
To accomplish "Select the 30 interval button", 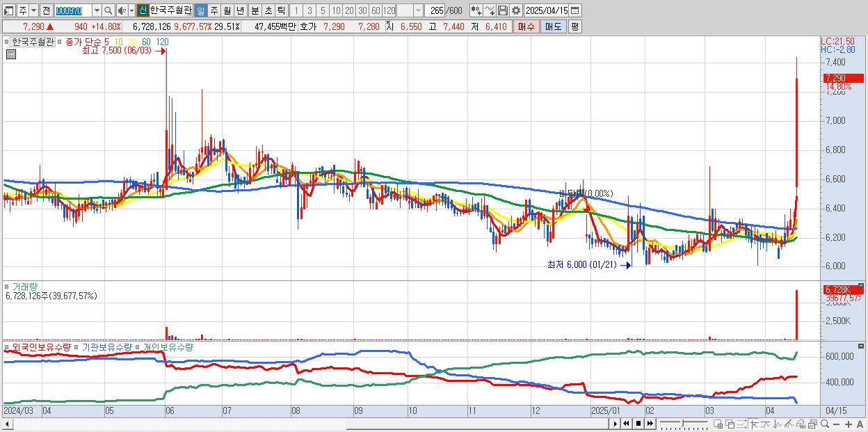I will [362, 10].
